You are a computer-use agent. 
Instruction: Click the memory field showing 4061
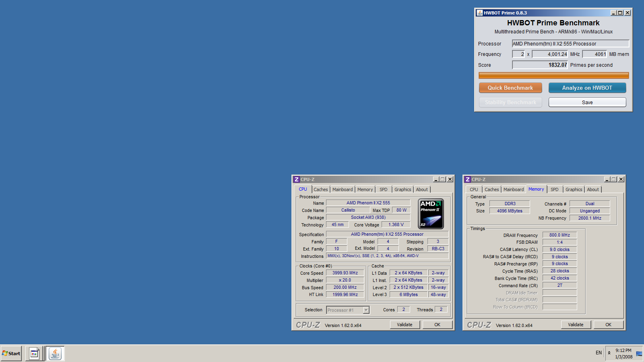click(x=594, y=54)
